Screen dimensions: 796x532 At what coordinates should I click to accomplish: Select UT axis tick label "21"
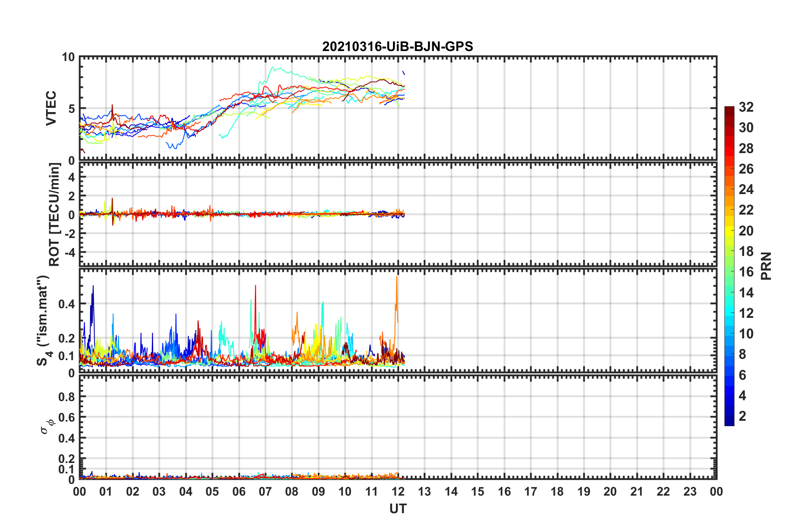point(637,491)
